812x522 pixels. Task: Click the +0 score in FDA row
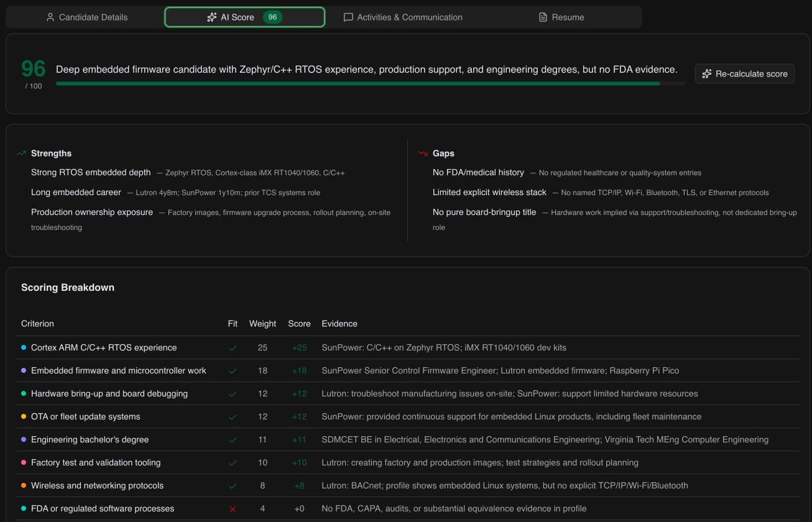[x=299, y=509]
